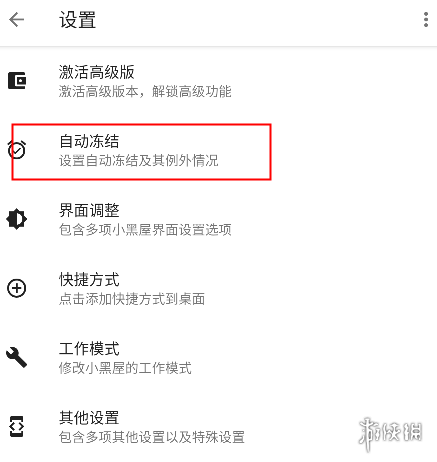The height and width of the screenshot is (462, 437).
Task: Open the 快捷方式 settings entry
Action: coord(218,289)
